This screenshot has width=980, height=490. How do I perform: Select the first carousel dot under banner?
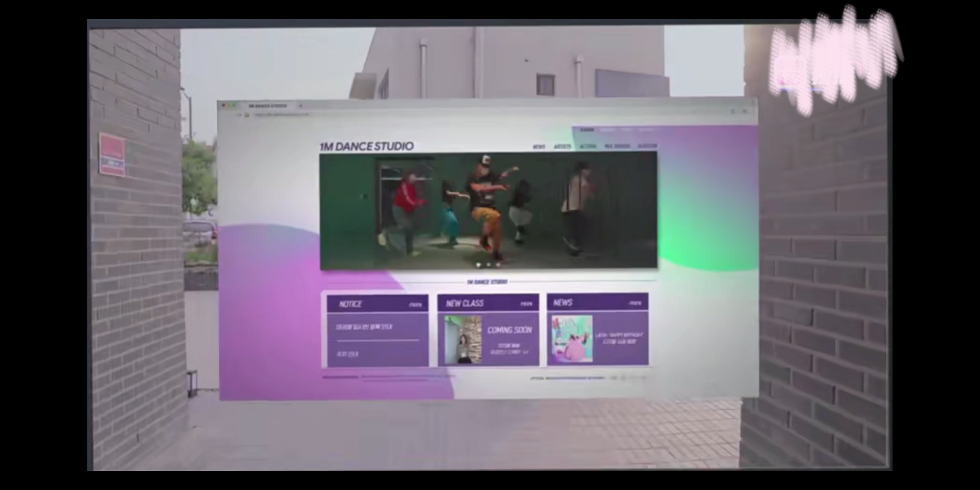tap(478, 265)
